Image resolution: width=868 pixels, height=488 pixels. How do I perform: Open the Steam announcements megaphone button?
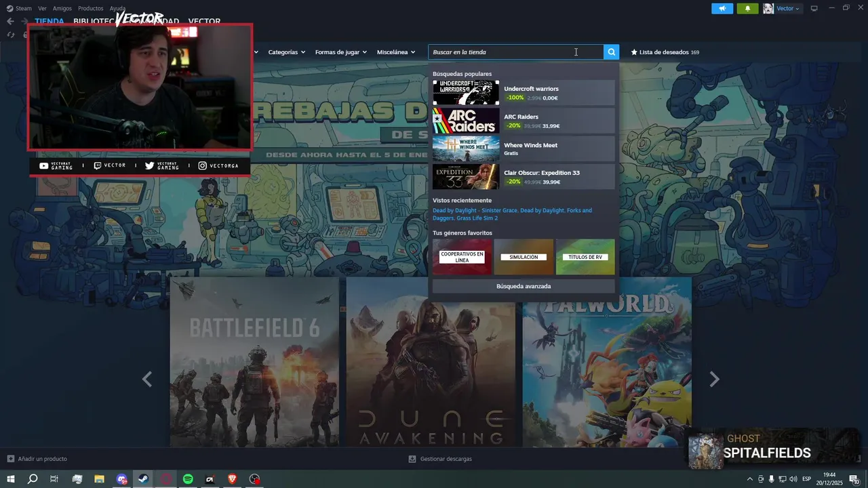tap(722, 8)
